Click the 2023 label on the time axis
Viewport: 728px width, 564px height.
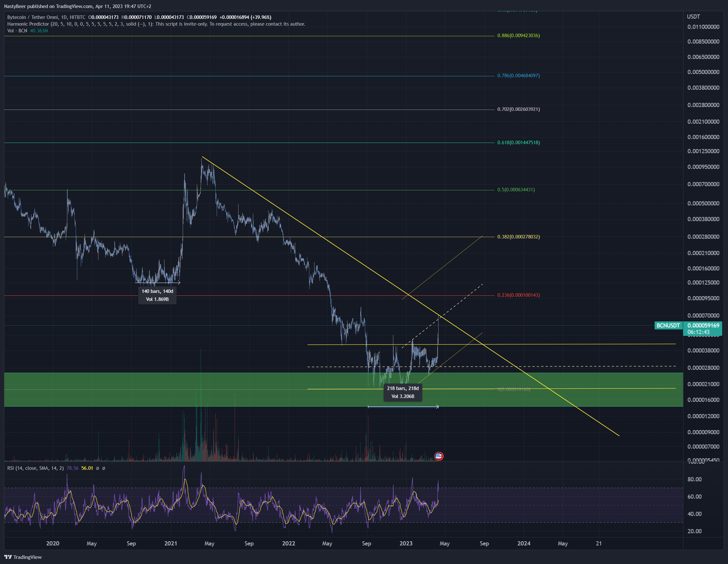406,543
